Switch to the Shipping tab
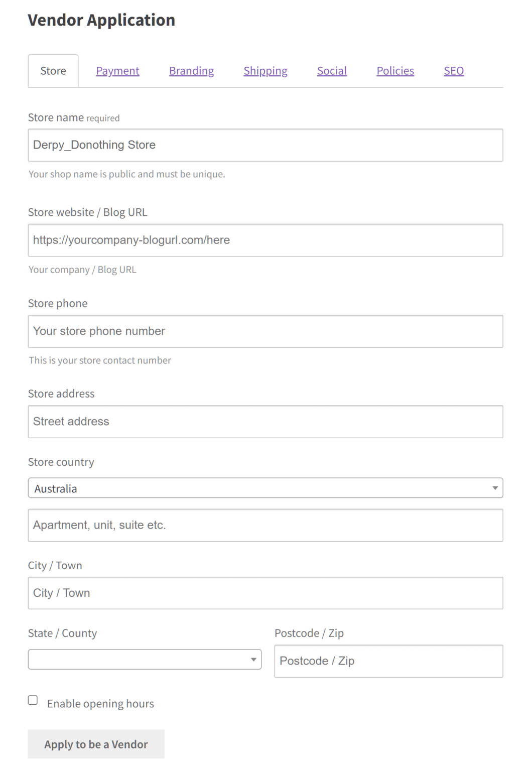532x771 pixels. pos(265,71)
